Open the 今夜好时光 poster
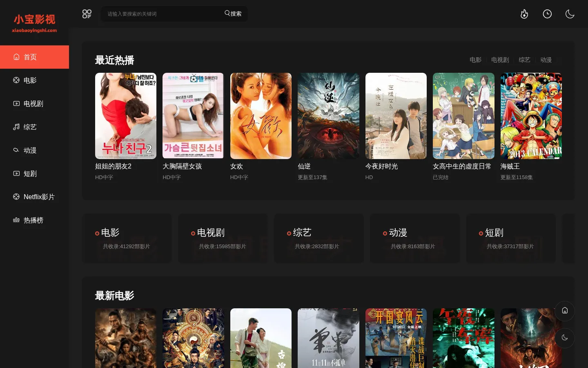This screenshot has height=368, width=588. [x=396, y=116]
